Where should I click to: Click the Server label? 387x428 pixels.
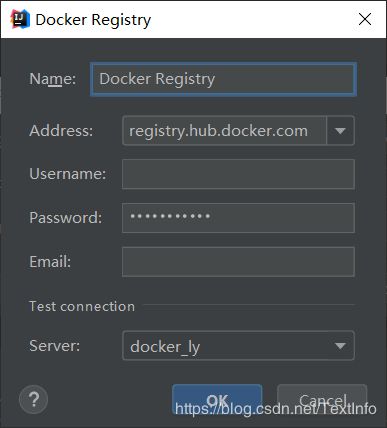[x=55, y=345]
